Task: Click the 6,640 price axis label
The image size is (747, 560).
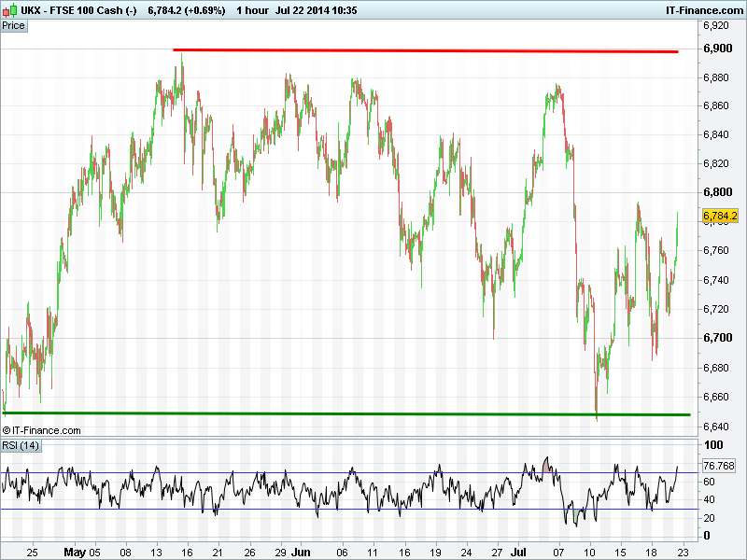Action: point(716,427)
